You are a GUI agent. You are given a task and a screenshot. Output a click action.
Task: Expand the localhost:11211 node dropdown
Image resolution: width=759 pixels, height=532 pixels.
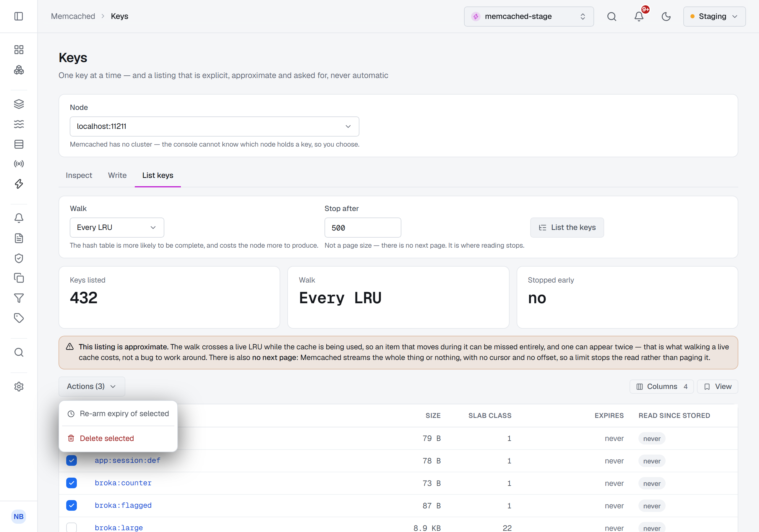coord(214,126)
